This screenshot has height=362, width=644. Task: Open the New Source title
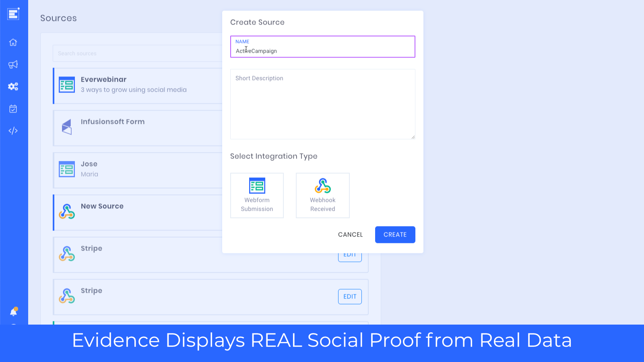102,206
